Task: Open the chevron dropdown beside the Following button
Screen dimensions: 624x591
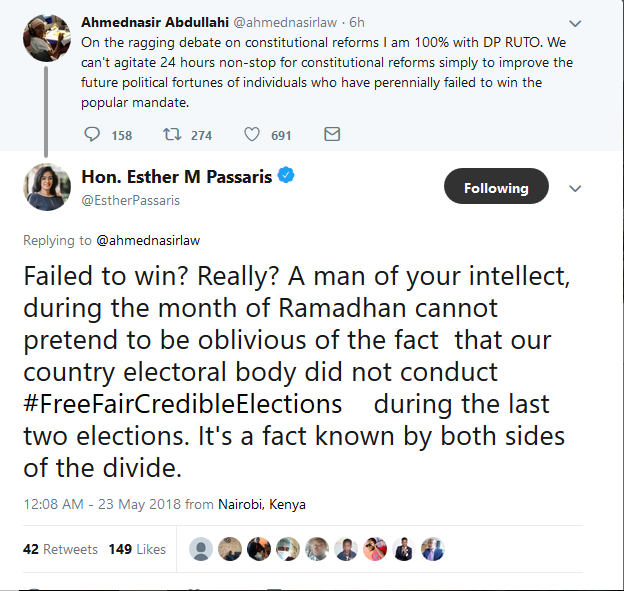Action: point(575,187)
